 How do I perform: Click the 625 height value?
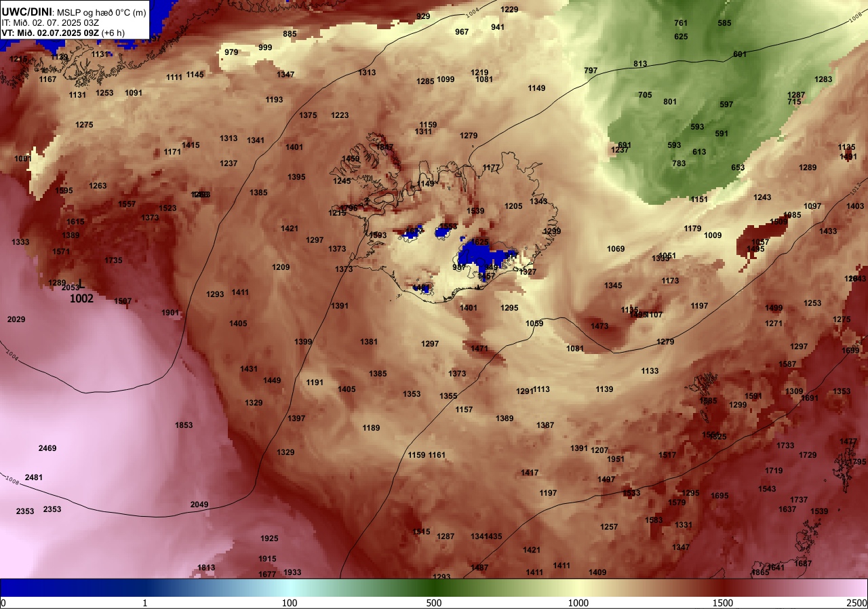point(681,37)
